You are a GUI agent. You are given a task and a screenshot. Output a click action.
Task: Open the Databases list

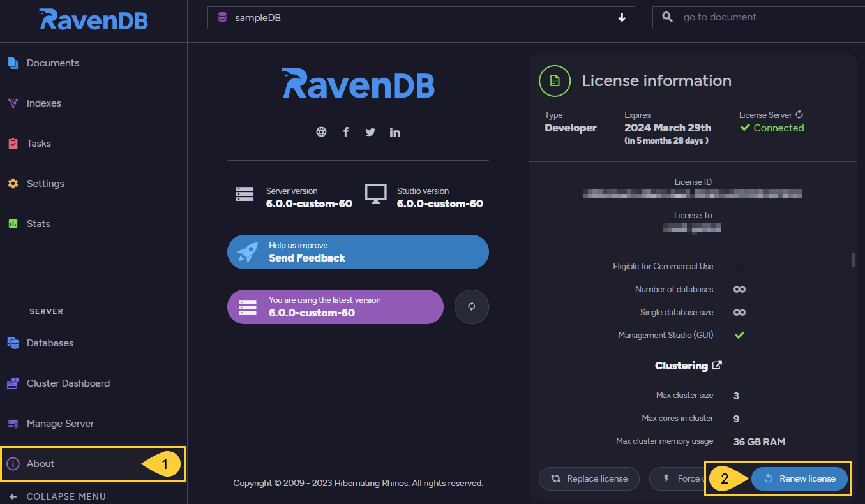point(93,343)
